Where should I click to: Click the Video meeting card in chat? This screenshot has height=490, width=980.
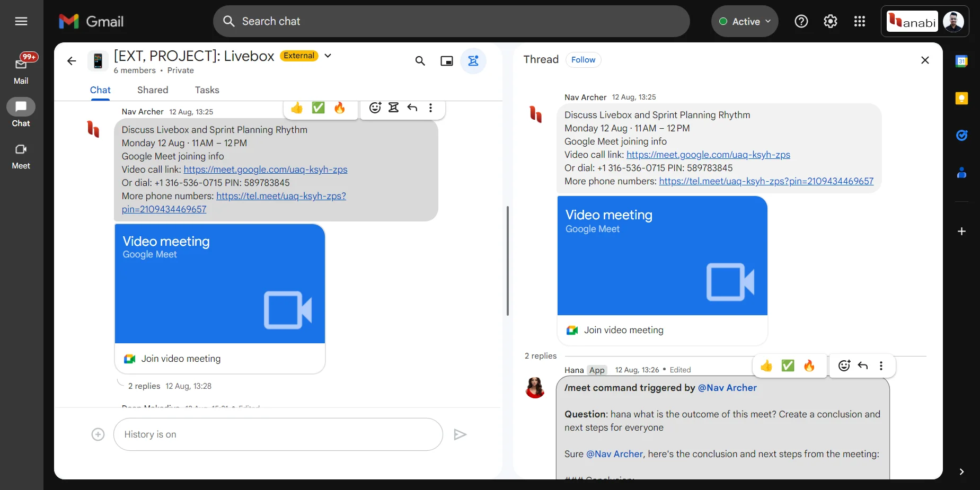220,284
